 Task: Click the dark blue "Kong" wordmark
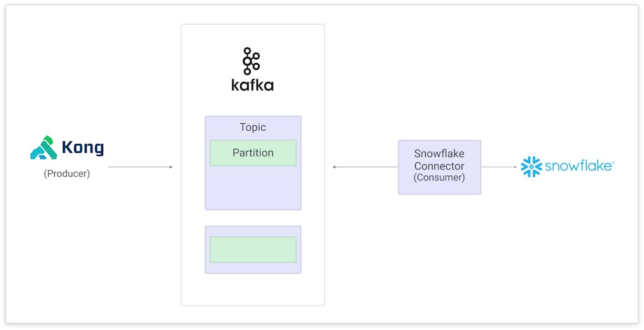coord(82,148)
